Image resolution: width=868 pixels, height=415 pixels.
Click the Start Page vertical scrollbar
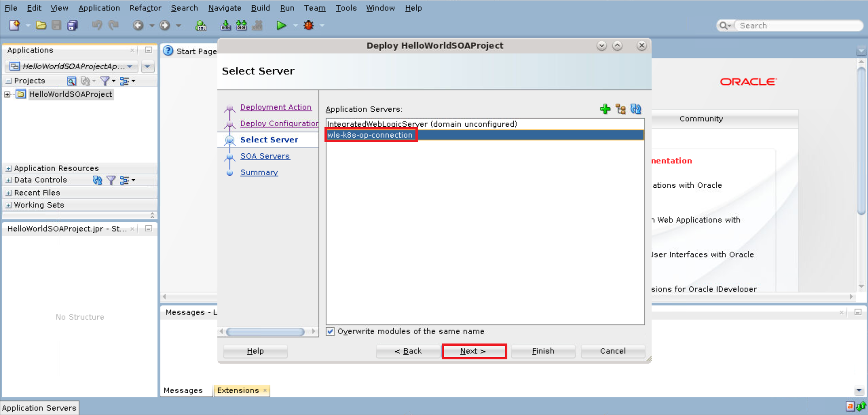point(861,140)
